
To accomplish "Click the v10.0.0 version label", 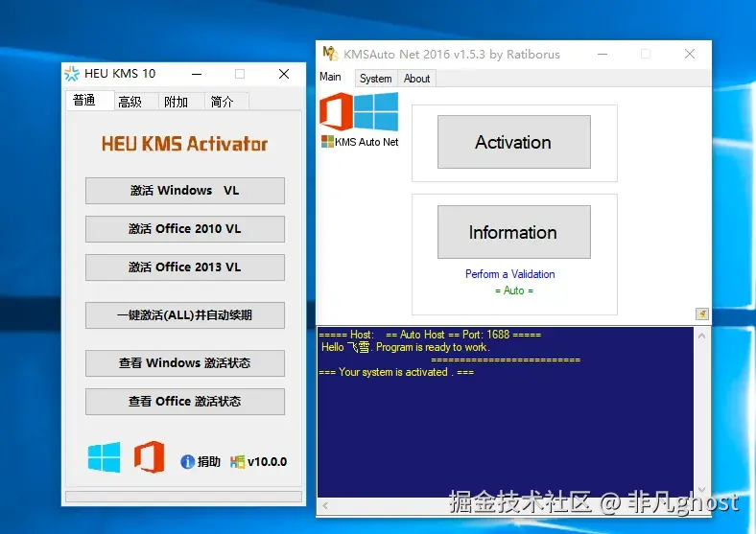I will [x=267, y=462].
